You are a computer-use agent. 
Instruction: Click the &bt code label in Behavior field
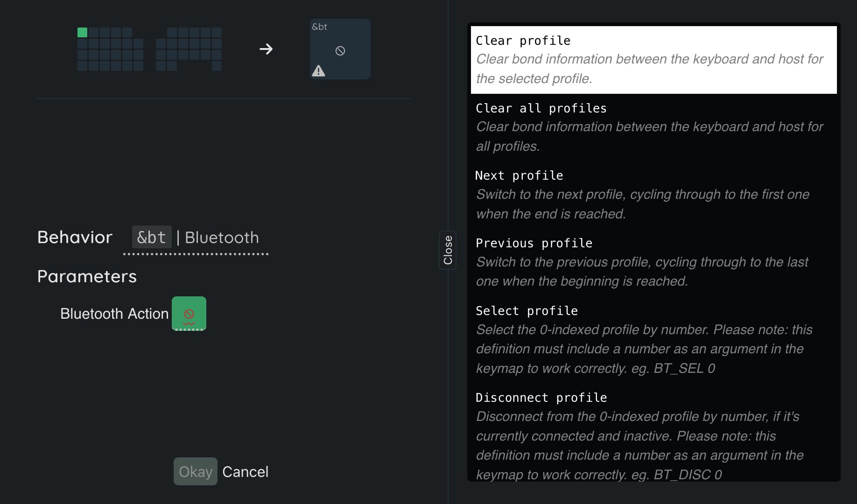(x=152, y=238)
